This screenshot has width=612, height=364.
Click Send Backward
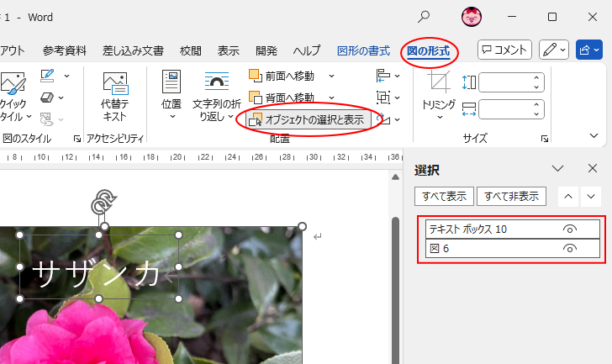click(x=282, y=98)
